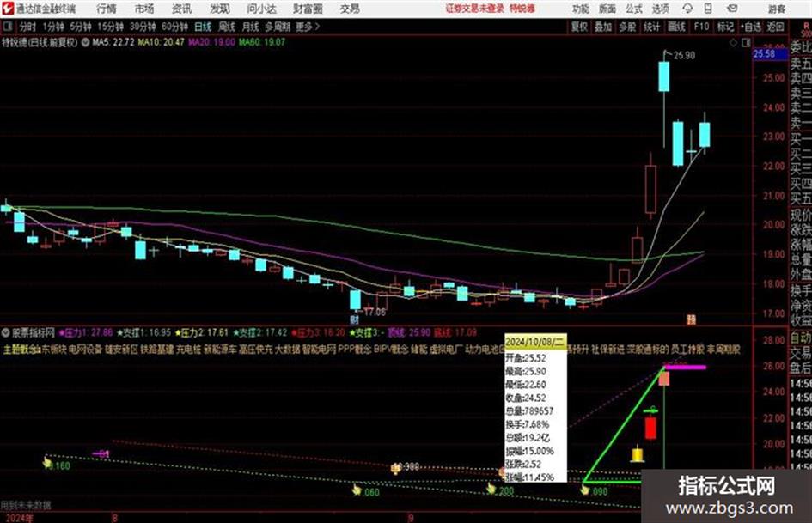Image resolution: width=812 pixels, height=523 pixels.
Task: Click the 版面 top menu button
Action: click(x=607, y=9)
